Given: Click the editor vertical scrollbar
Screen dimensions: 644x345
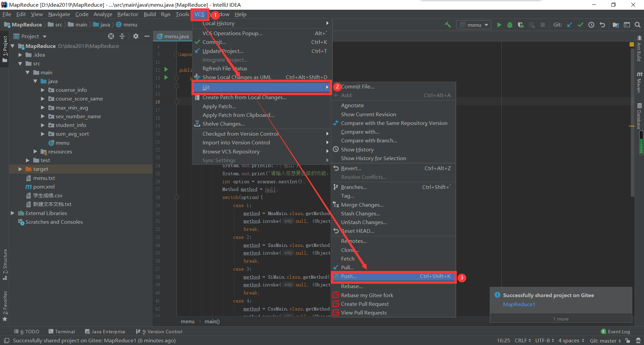Looking at the screenshot, I should 632,122.
